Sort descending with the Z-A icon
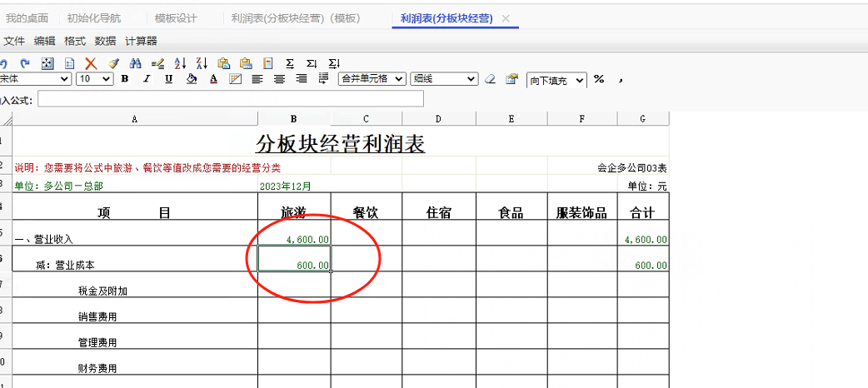 (x=202, y=63)
